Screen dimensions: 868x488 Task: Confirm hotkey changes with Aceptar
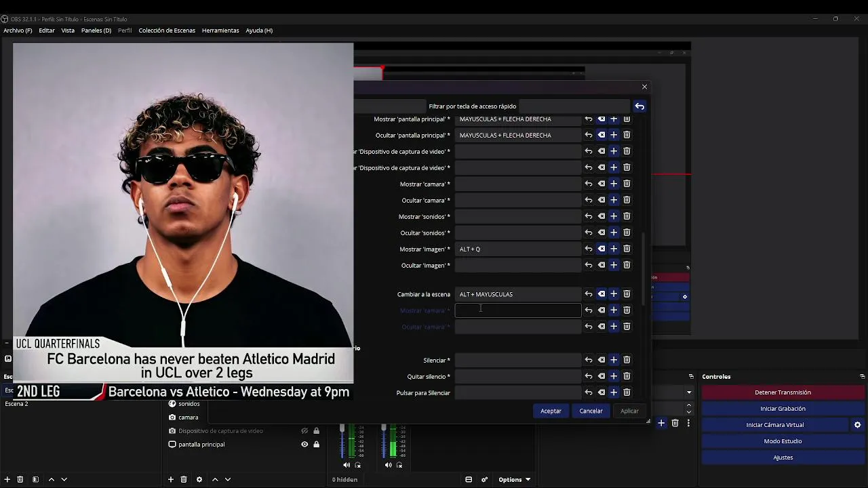coord(551,411)
